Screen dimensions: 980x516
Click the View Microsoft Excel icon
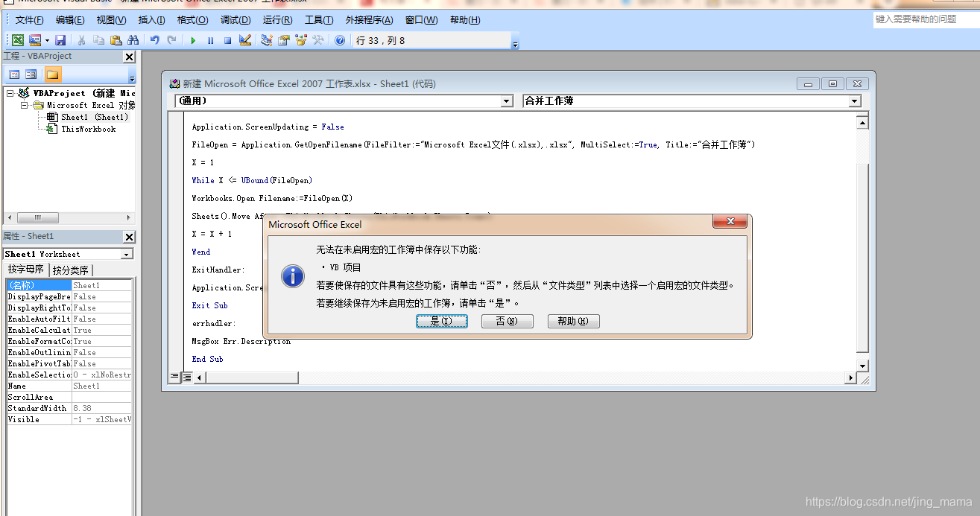[17, 40]
